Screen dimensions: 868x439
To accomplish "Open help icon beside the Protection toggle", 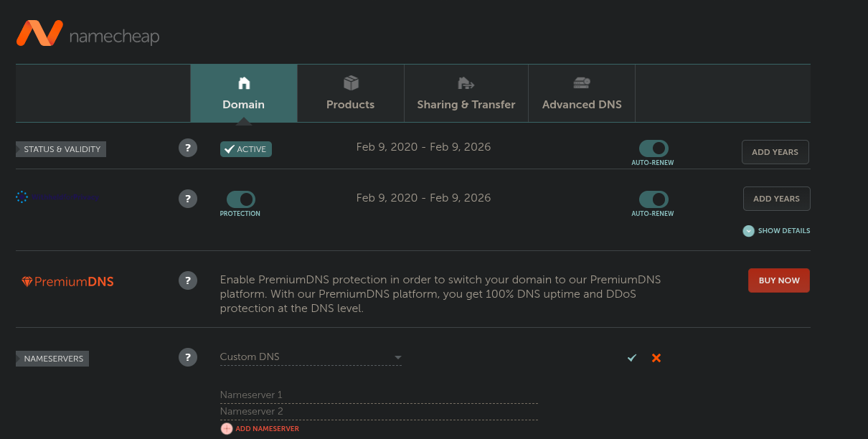I will [x=188, y=199].
